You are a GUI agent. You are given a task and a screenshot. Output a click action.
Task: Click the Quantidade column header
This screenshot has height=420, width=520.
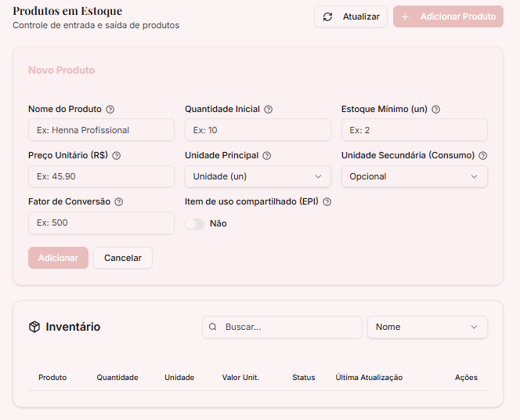pyautogui.click(x=117, y=378)
